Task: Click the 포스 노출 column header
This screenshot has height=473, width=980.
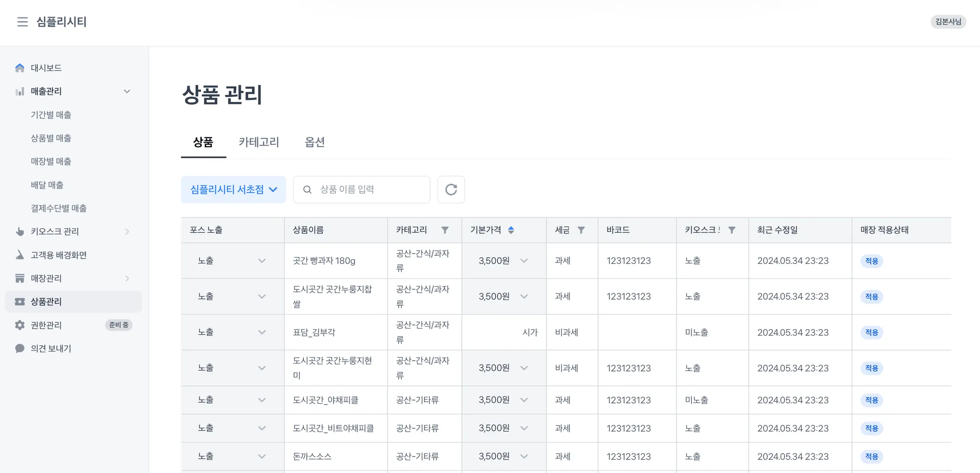Action: pyautogui.click(x=233, y=230)
